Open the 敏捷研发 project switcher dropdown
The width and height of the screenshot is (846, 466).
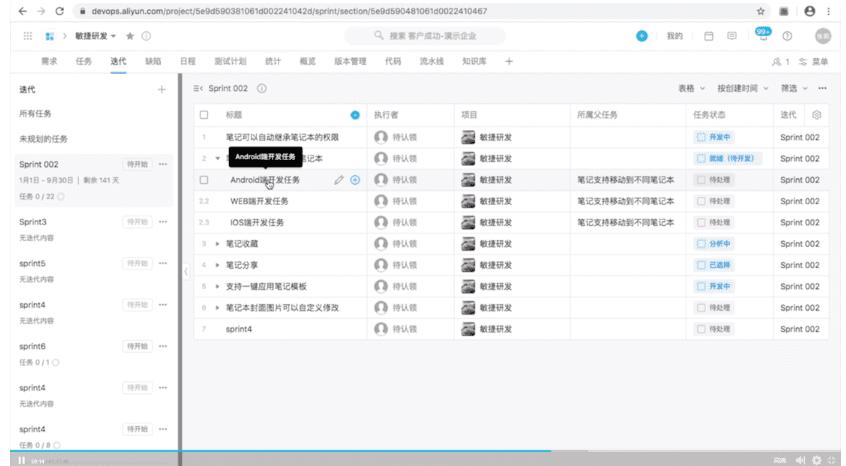click(x=95, y=36)
